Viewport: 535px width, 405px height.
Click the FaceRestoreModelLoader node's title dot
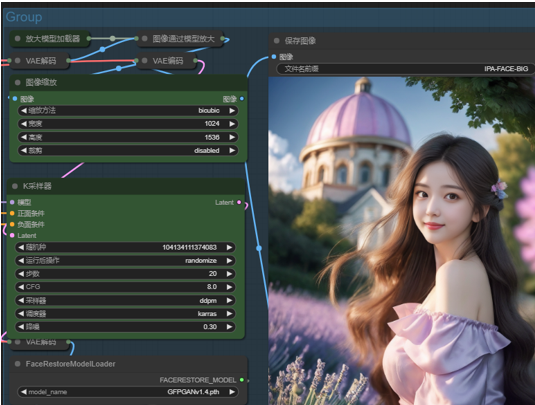18,364
